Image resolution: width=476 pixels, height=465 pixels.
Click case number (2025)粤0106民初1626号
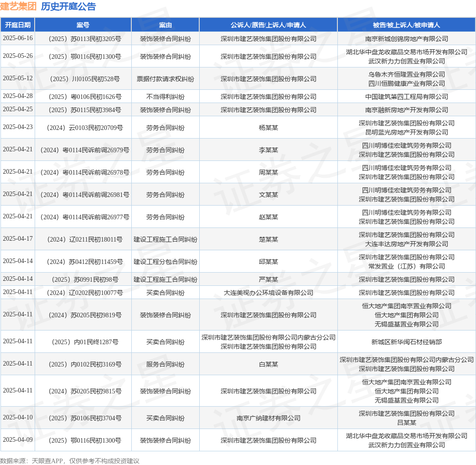tap(85, 97)
